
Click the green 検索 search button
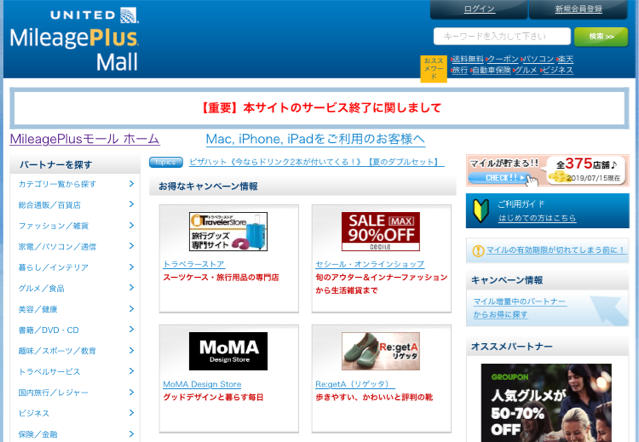point(601,37)
